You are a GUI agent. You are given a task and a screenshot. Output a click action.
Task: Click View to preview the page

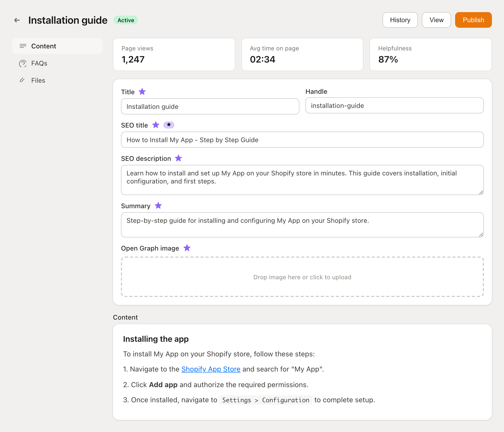click(x=436, y=20)
